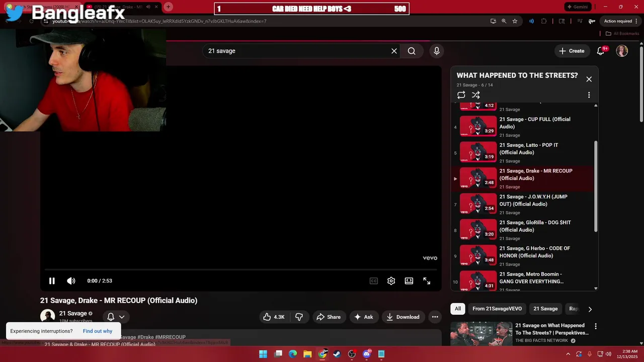This screenshot has height=362, width=644.
Task: Click the Action required button
Action: [618, 21]
